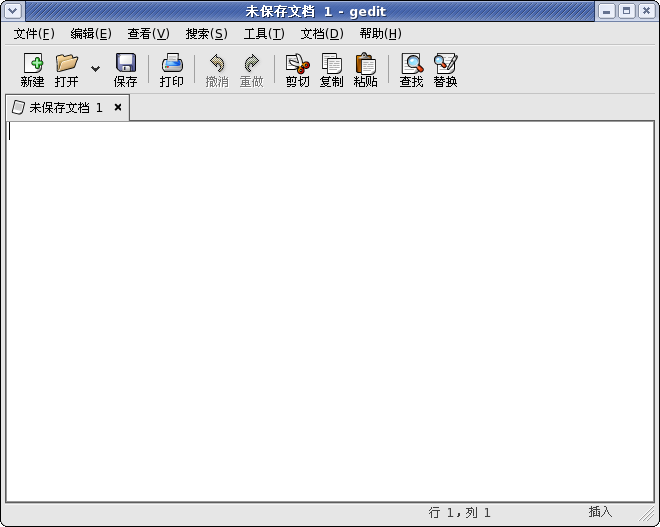The image size is (660, 527).
Task: Click the 行 1, 列 1 status text
Action: [459, 512]
